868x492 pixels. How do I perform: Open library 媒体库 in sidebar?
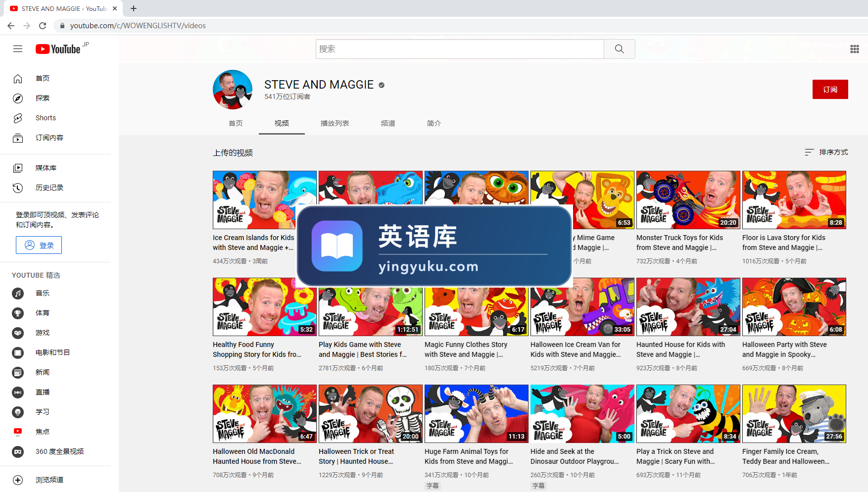point(46,168)
